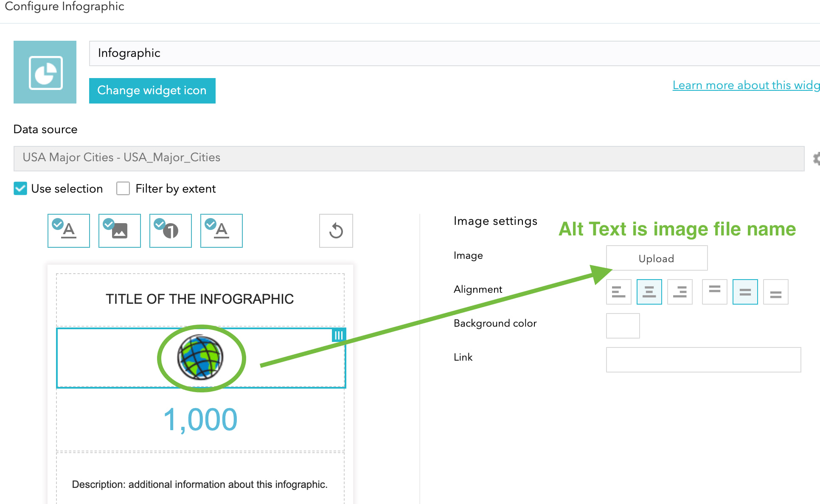Click the Upload image button
820x504 pixels.
[x=657, y=257]
